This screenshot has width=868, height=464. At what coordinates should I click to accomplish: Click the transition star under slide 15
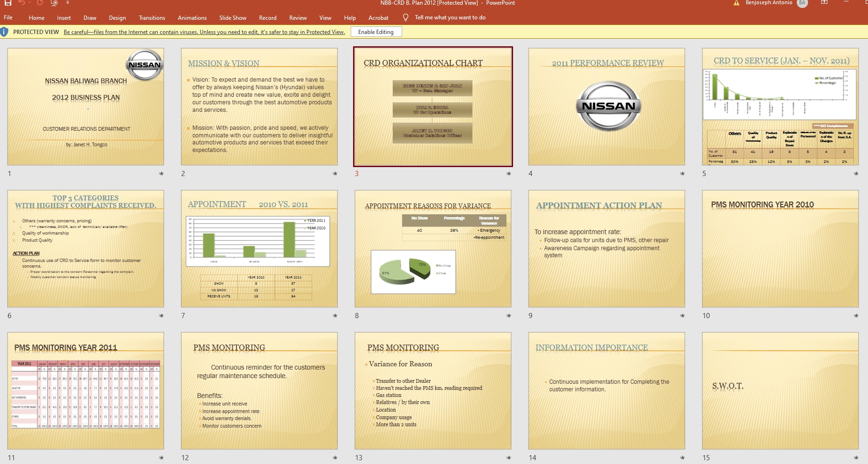click(x=856, y=458)
